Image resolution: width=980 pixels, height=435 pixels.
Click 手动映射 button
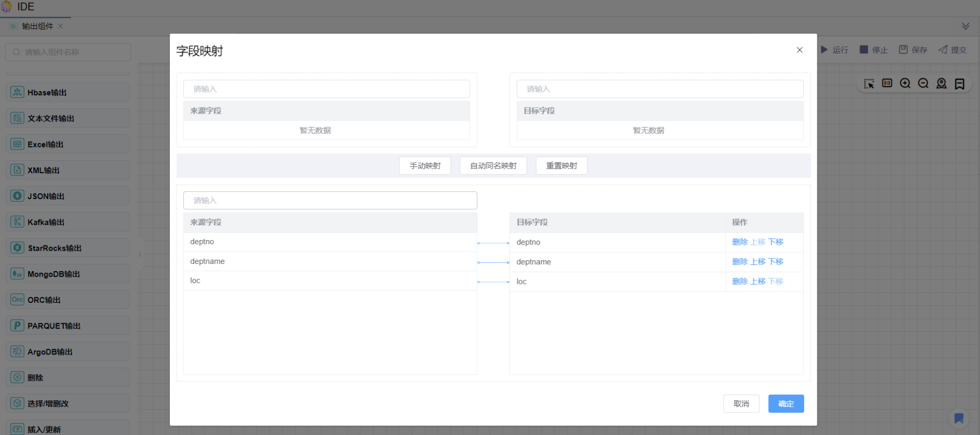(x=425, y=166)
